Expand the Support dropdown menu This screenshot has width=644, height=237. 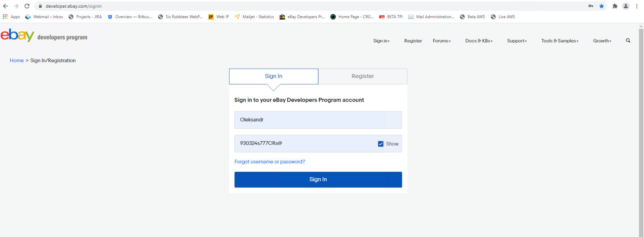coord(517,41)
